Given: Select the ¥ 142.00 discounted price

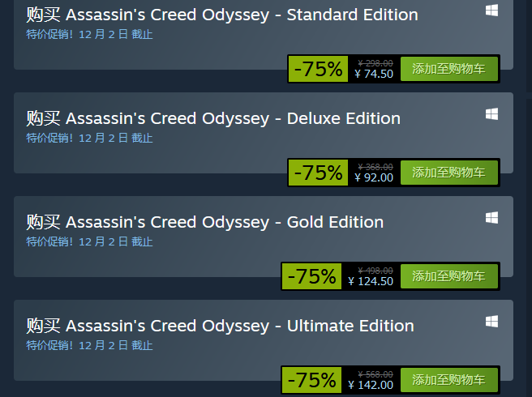Looking at the screenshot, I should click(371, 385).
